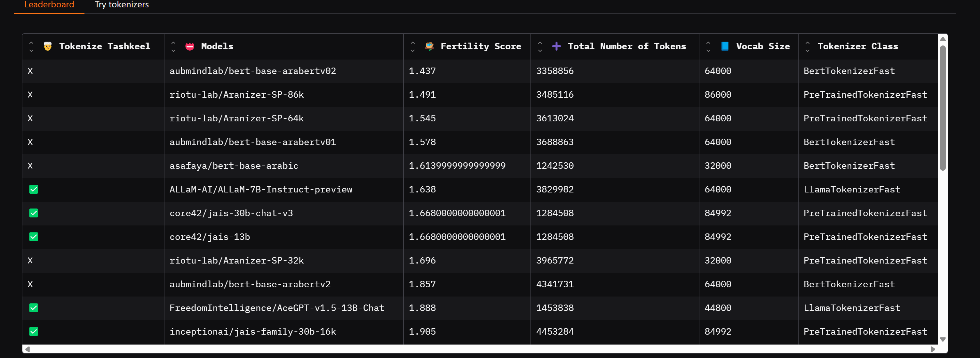Screen dimensions: 980x358
Task: Sort by Vocab Size column arrows
Action: click(708, 46)
